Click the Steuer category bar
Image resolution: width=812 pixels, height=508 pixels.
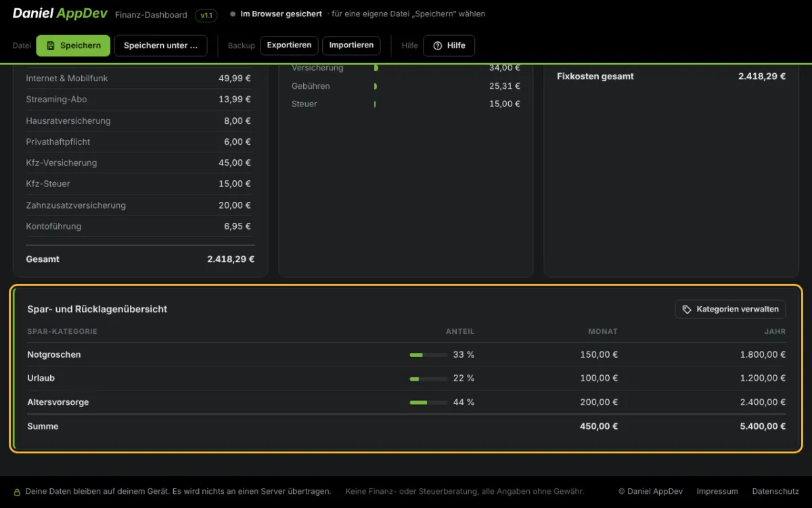(374, 104)
